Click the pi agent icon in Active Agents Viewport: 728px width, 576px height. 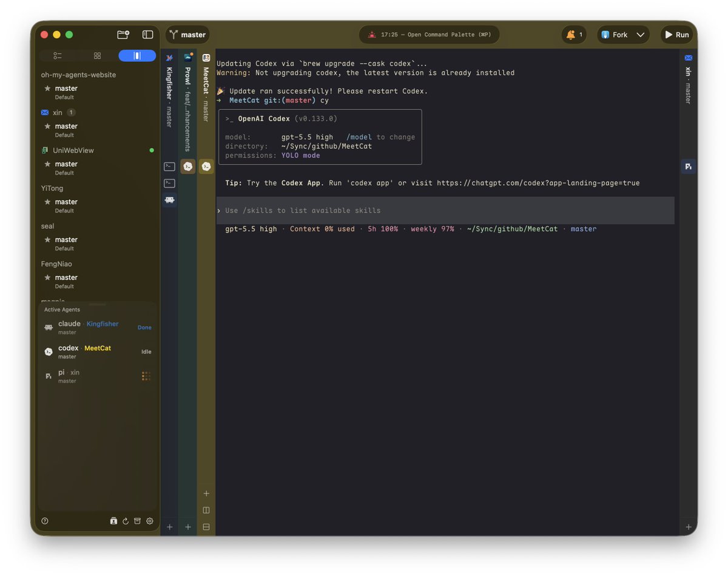pos(49,376)
